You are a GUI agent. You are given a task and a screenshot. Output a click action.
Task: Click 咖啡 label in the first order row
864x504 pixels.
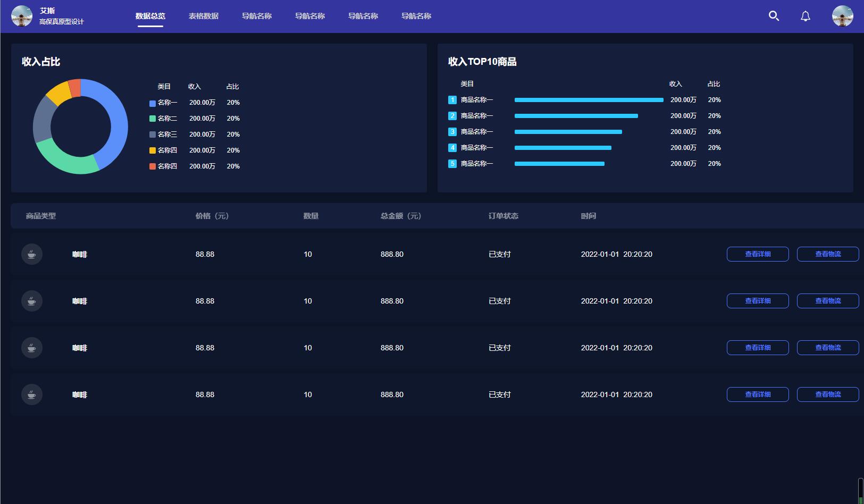click(x=80, y=255)
